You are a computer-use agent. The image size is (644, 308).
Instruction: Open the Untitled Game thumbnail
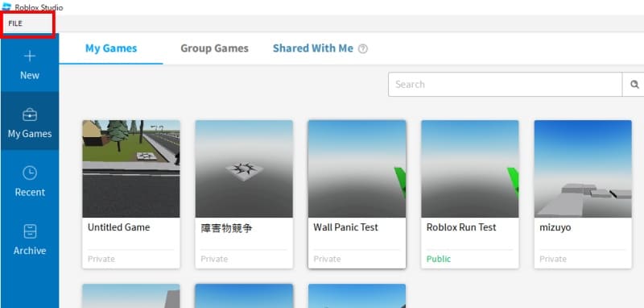(x=131, y=169)
